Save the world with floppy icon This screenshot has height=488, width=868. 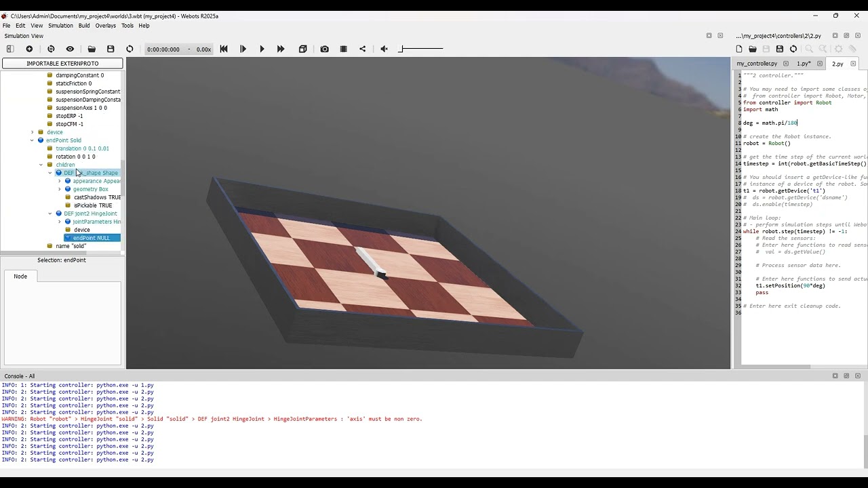point(111,49)
